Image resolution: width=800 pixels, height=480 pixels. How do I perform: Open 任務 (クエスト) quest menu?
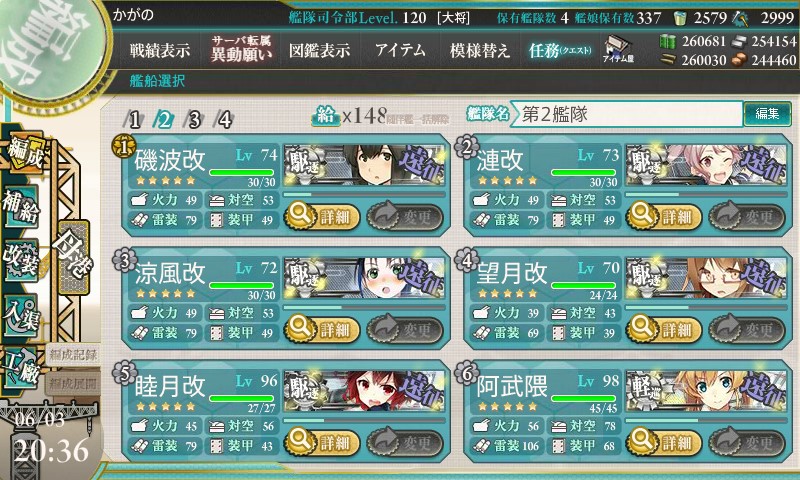[x=560, y=50]
